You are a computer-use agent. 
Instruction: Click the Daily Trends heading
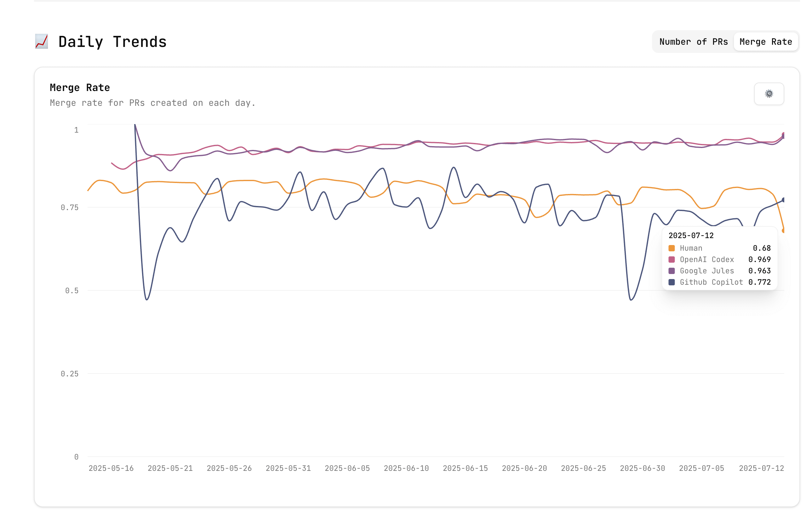point(112,42)
